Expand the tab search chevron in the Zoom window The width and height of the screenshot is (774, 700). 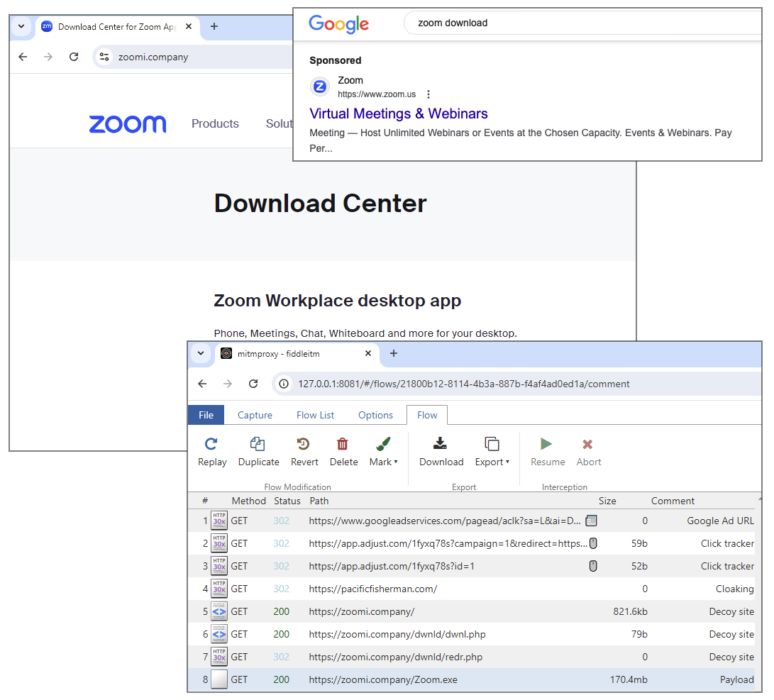(x=21, y=26)
